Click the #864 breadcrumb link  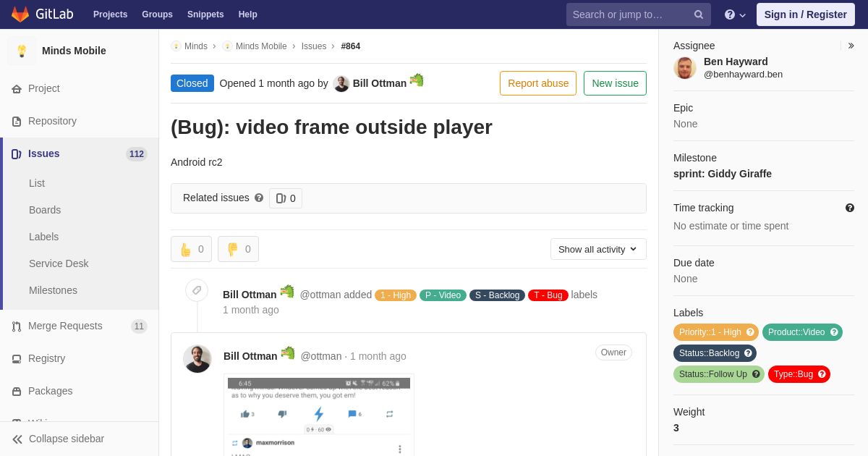pos(351,46)
